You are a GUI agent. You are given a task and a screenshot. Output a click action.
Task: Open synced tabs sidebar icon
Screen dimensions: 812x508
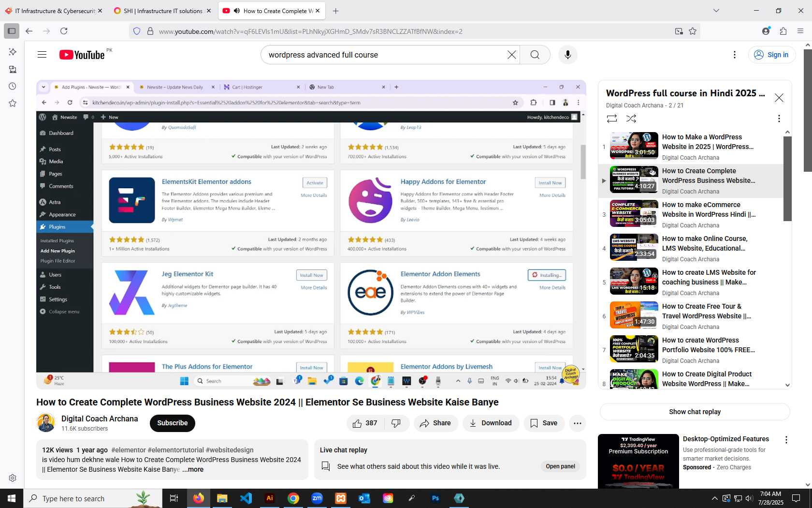(x=13, y=69)
